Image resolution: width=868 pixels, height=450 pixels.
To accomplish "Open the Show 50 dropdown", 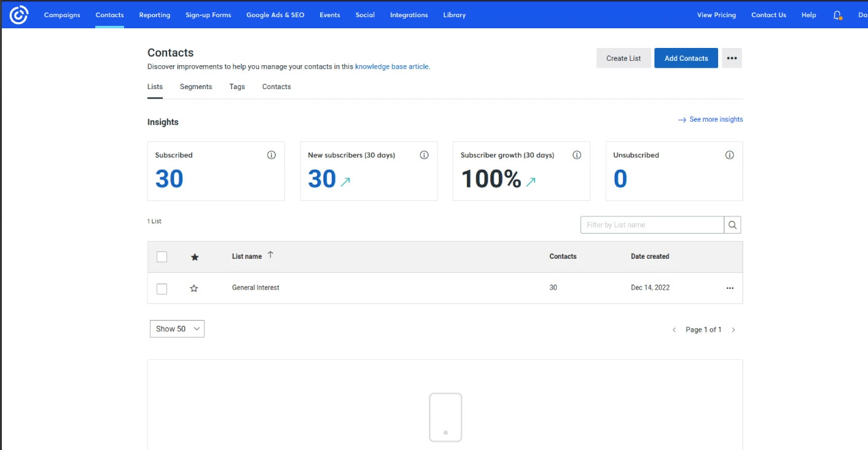I will (x=177, y=328).
